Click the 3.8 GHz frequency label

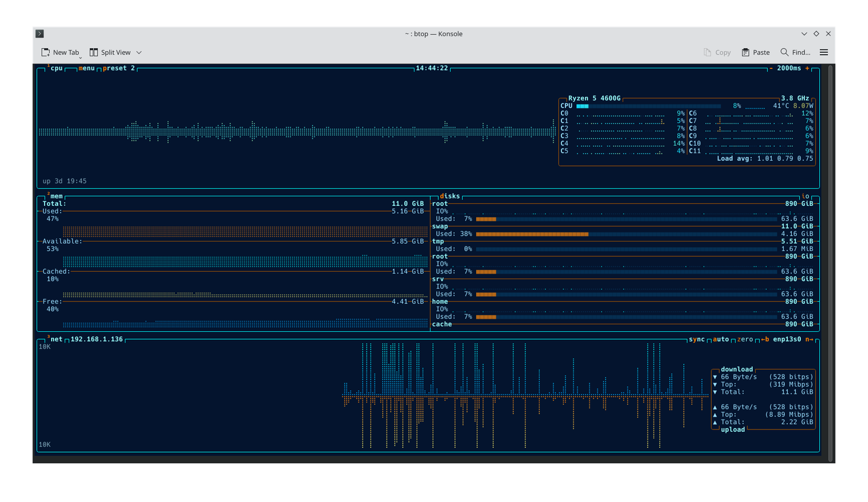click(x=795, y=99)
